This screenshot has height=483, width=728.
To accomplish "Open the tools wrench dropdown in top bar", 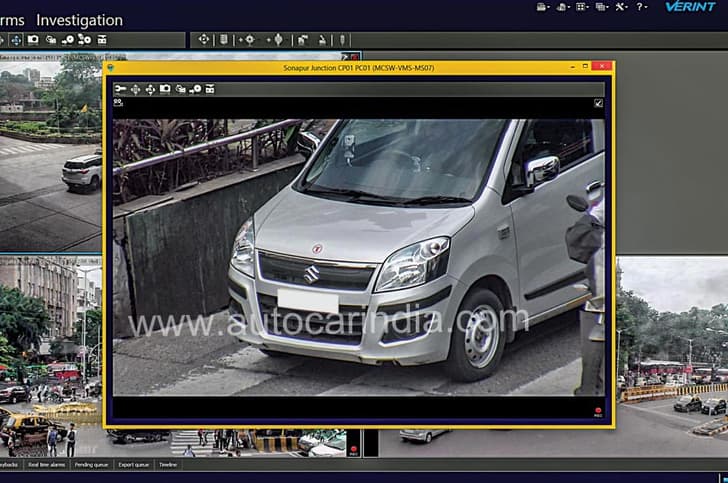I will coord(621,7).
